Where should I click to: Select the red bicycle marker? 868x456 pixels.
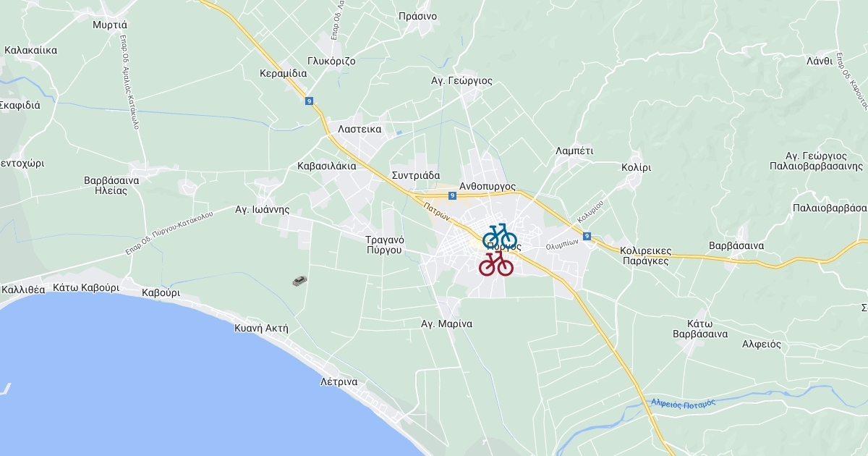(x=496, y=263)
